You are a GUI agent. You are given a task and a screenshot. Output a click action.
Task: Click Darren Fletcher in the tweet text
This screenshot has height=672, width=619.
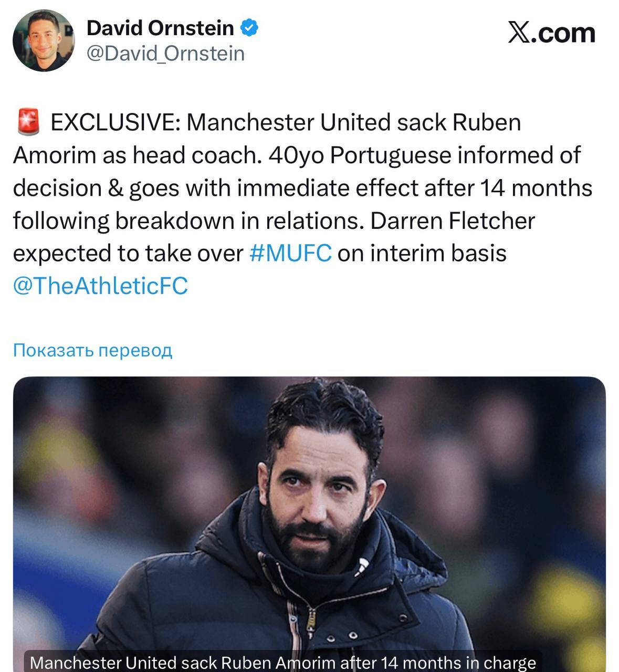coord(453,220)
